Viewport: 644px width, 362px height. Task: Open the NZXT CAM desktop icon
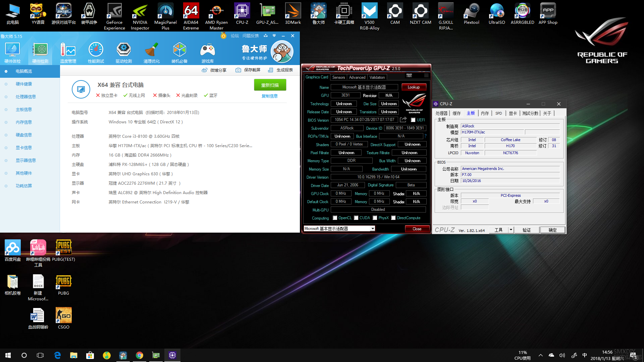pos(421,14)
